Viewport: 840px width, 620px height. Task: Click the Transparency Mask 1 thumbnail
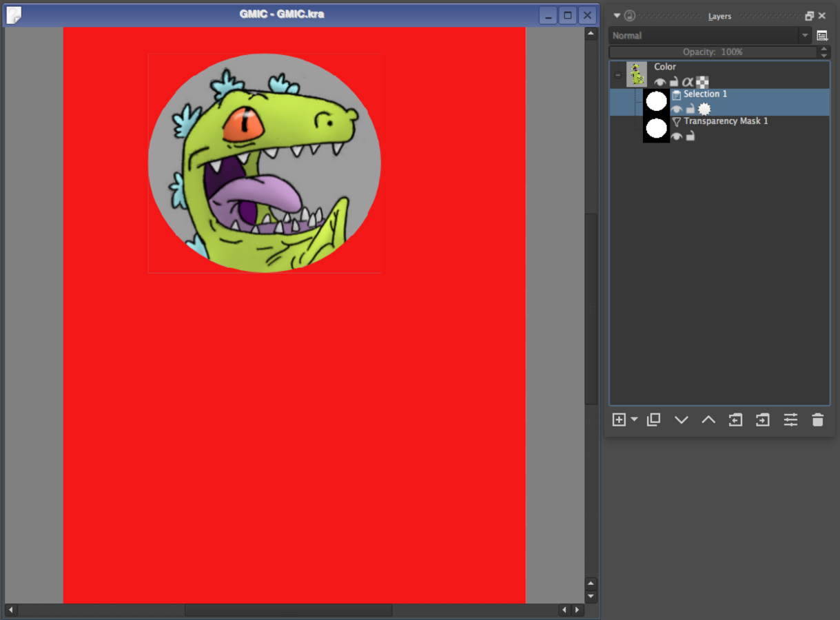tap(657, 129)
